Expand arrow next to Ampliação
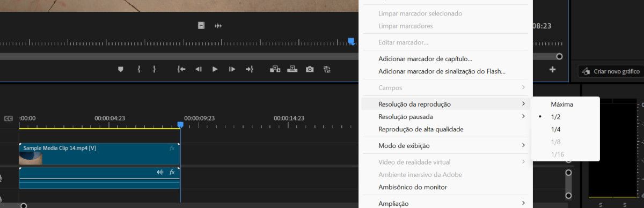 (523, 203)
